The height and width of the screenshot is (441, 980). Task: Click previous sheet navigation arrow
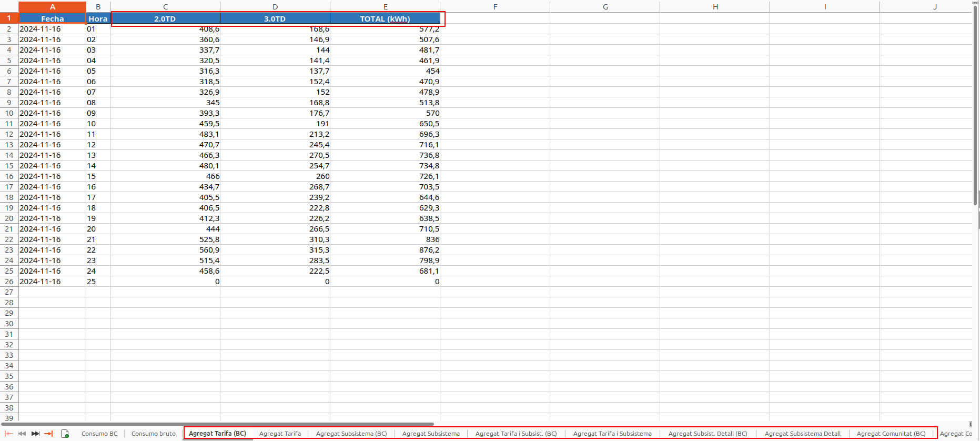(x=22, y=434)
